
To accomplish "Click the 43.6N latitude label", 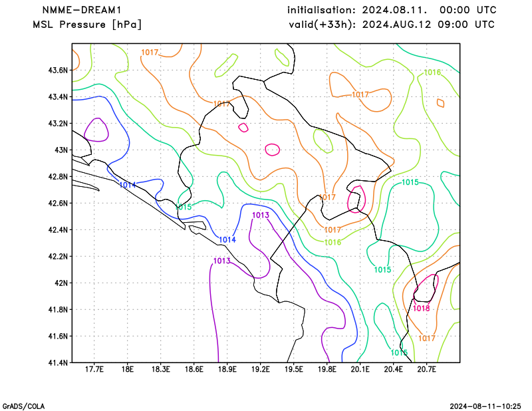I will pos(58,70).
